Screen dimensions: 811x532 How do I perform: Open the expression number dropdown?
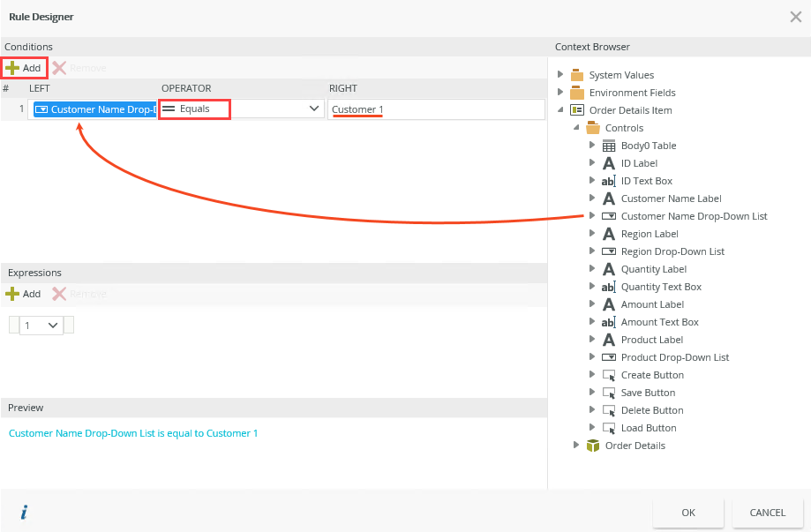click(x=41, y=326)
